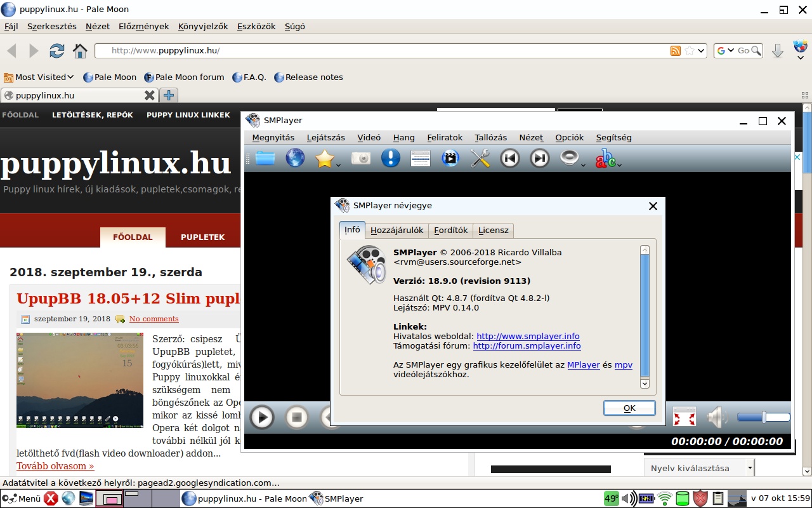The width and height of the screenshot is (812, 508).
Task: Open file folder icon in SMPlayer toolbar
Action: 265,158
